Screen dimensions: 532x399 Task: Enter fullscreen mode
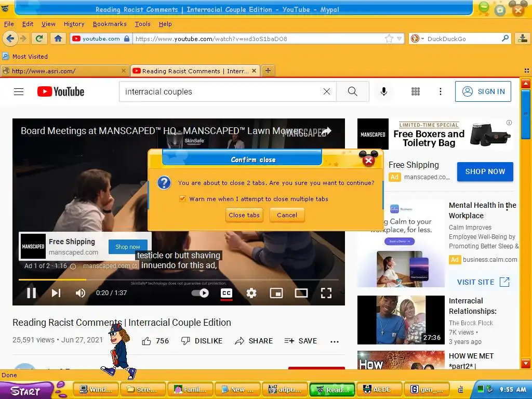[x=326, y=293]
